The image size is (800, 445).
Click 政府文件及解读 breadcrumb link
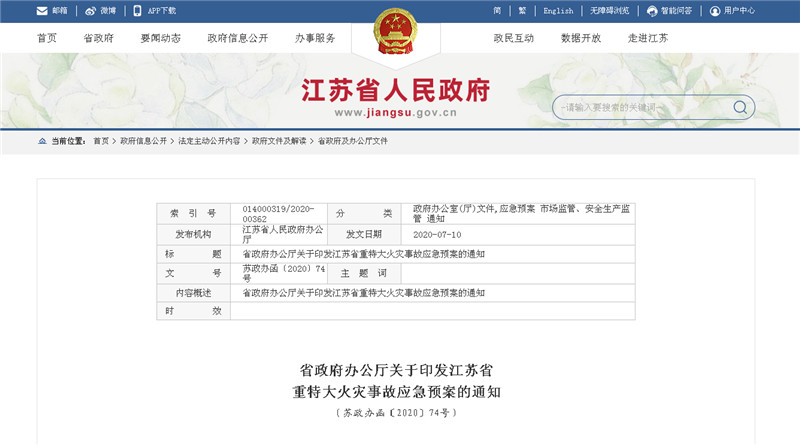tap(279, 141)
